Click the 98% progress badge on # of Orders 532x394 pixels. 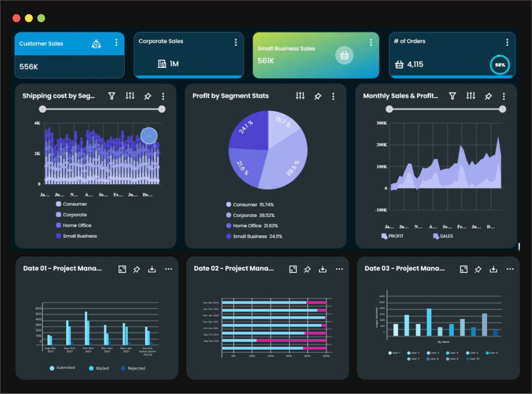click(x=499, y=65)
